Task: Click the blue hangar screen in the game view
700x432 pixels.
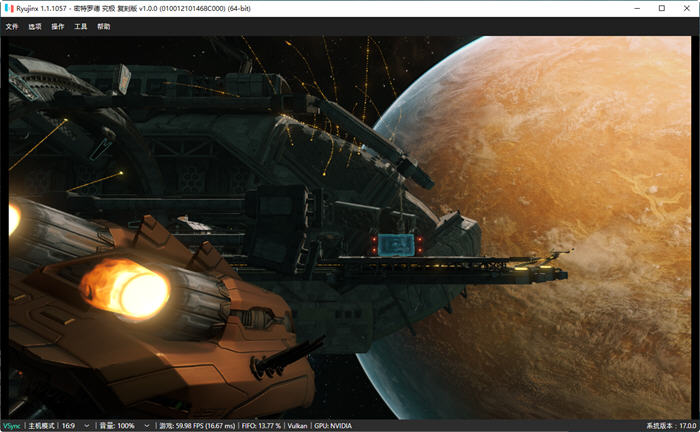Action: pos(396,245)
